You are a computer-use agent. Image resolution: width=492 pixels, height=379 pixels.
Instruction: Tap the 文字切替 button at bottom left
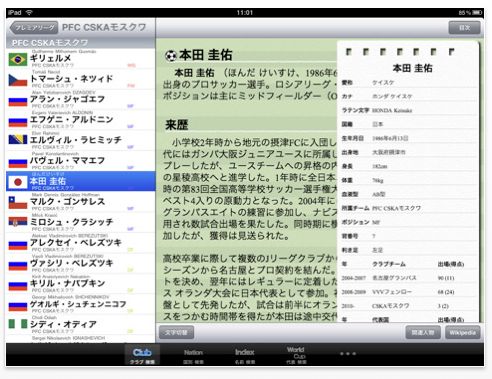pos(176,332)
